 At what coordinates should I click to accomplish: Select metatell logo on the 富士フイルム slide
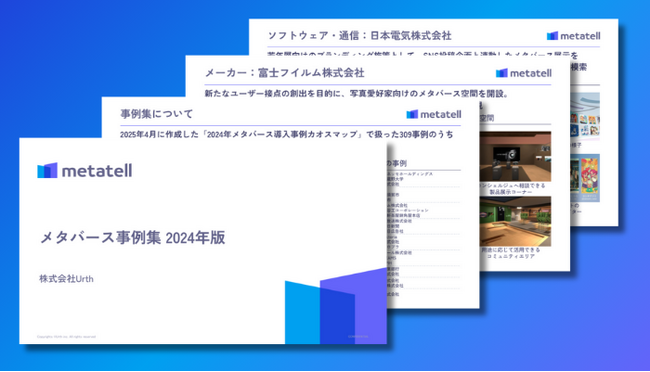tap(524, 73)
